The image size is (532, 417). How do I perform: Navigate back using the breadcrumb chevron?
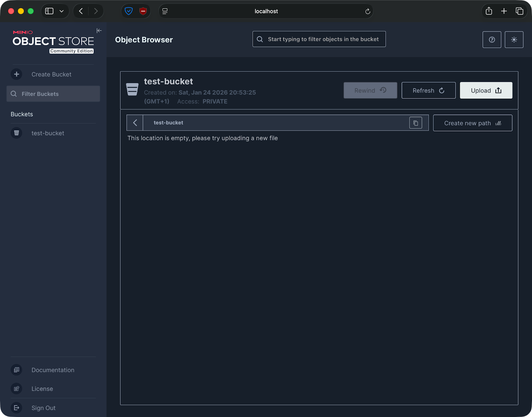coord(135,122)
